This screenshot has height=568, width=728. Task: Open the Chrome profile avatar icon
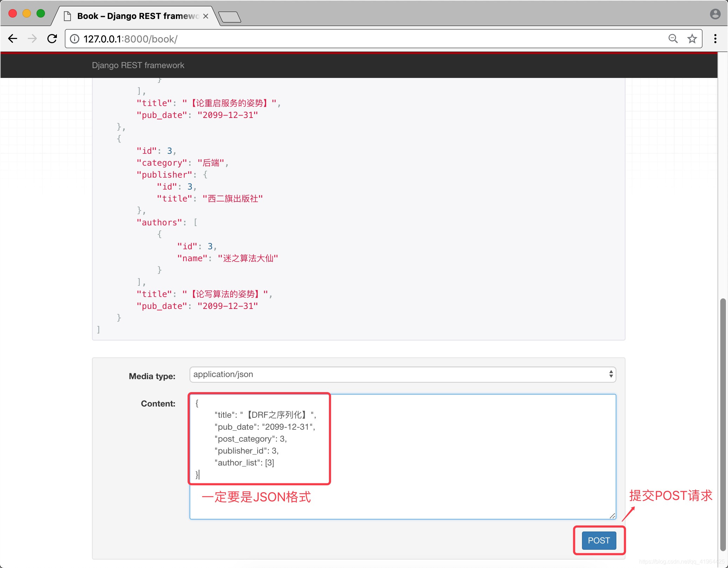click(x=715, y=14)
